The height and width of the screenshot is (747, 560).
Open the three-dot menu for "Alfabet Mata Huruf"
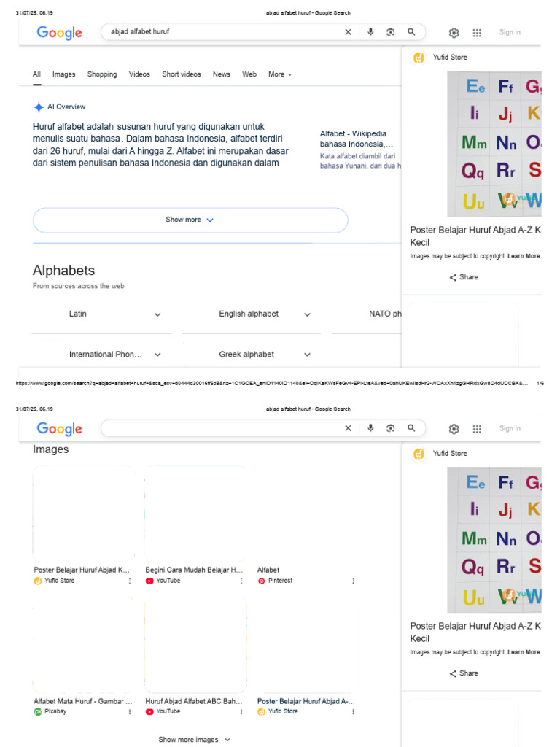pos(130,711)
